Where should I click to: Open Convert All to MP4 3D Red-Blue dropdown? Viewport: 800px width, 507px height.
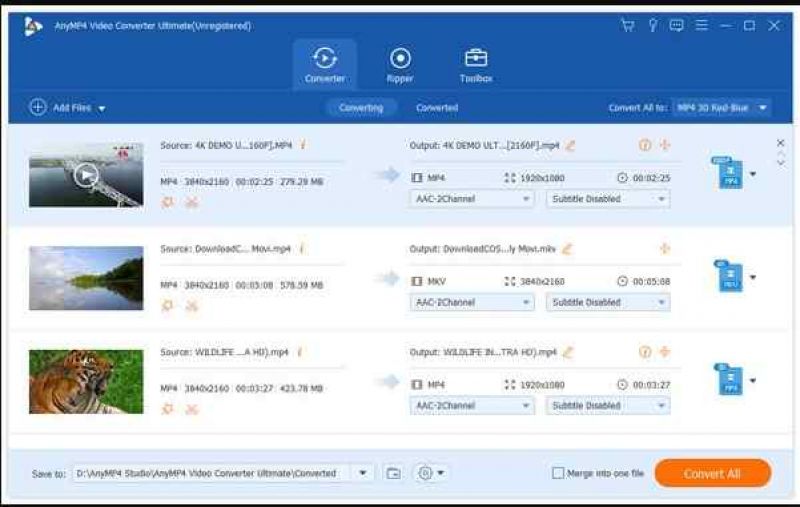pyautogui.click(x=721, y=108)
